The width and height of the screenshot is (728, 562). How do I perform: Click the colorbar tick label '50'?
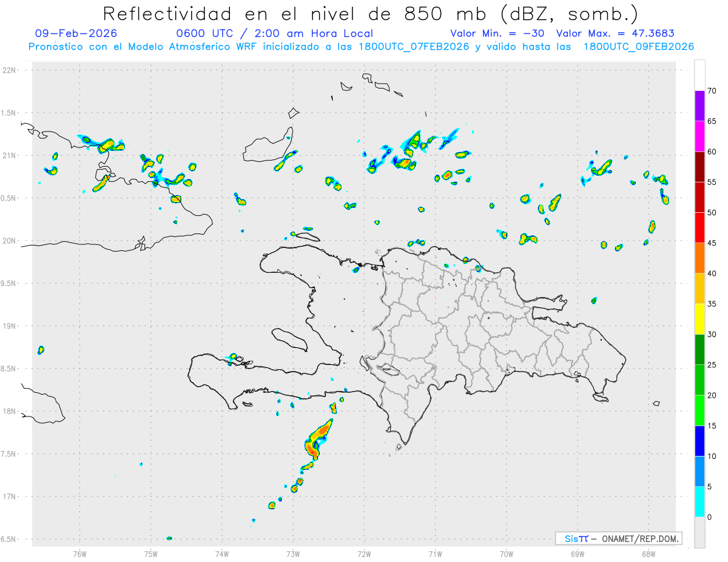[712, 213]
